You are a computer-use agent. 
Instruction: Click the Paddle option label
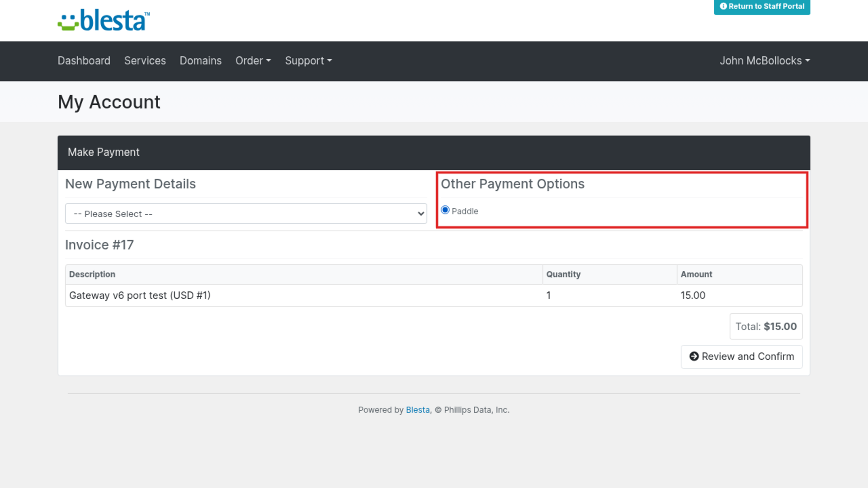465,211
